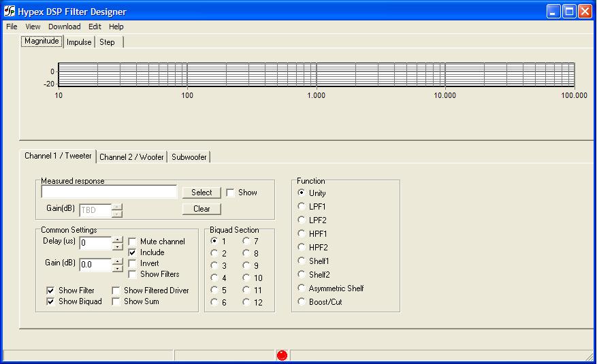Select Biquad Section 4

[214, 278]
